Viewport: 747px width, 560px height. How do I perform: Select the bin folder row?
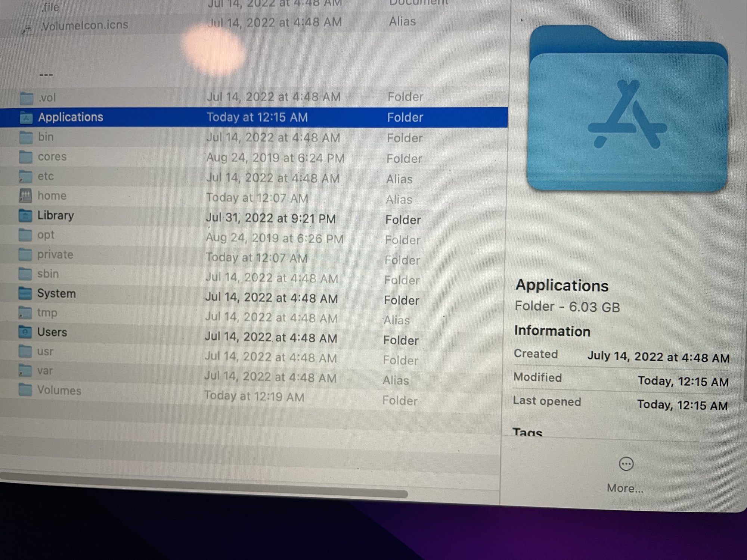point(46,137)
